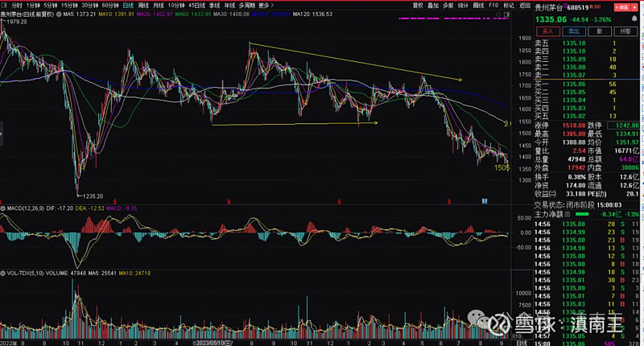Click the 返回 back button

pos(525,6)
